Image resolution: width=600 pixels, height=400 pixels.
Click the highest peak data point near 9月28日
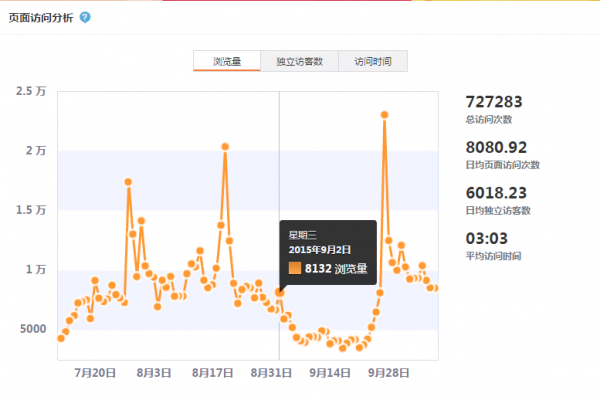[385, 115]
